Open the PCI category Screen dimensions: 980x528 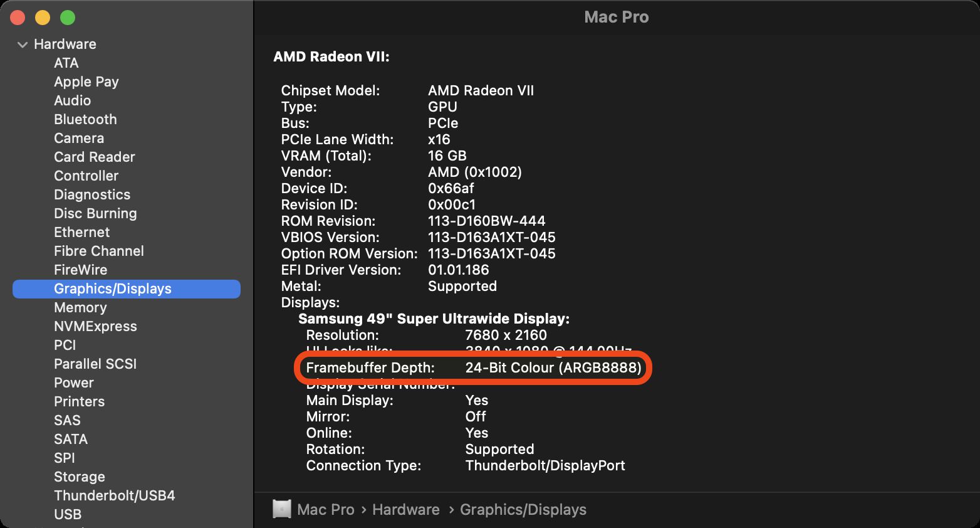point(65,346)
